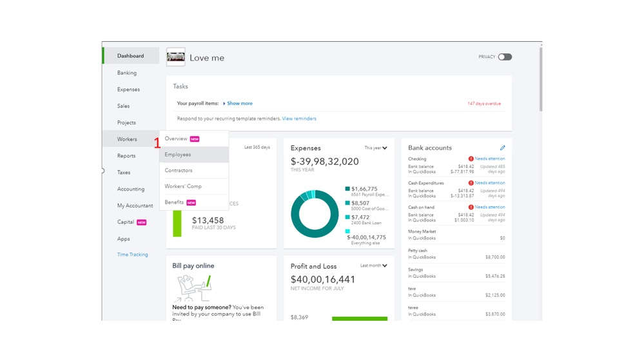The width and height of the screenshot is (644, 362).
Task: Open Reports in the sidebar
Action: click(126, 156)
